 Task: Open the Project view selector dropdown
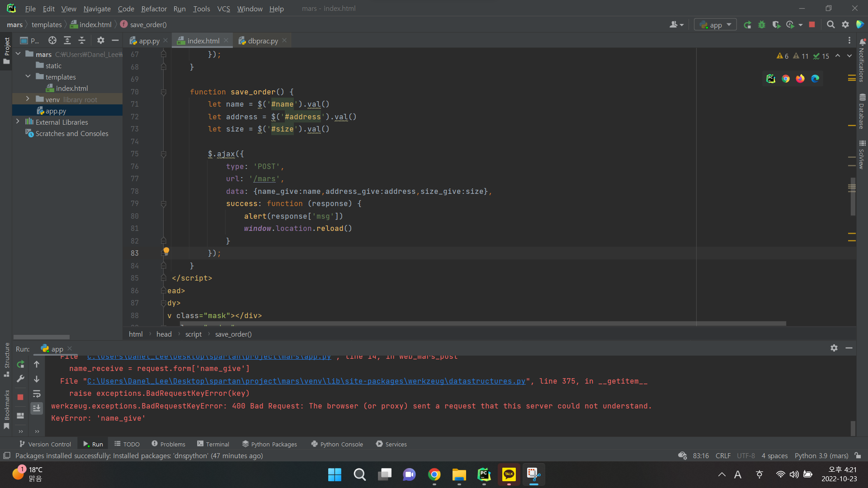coord(30,41)
